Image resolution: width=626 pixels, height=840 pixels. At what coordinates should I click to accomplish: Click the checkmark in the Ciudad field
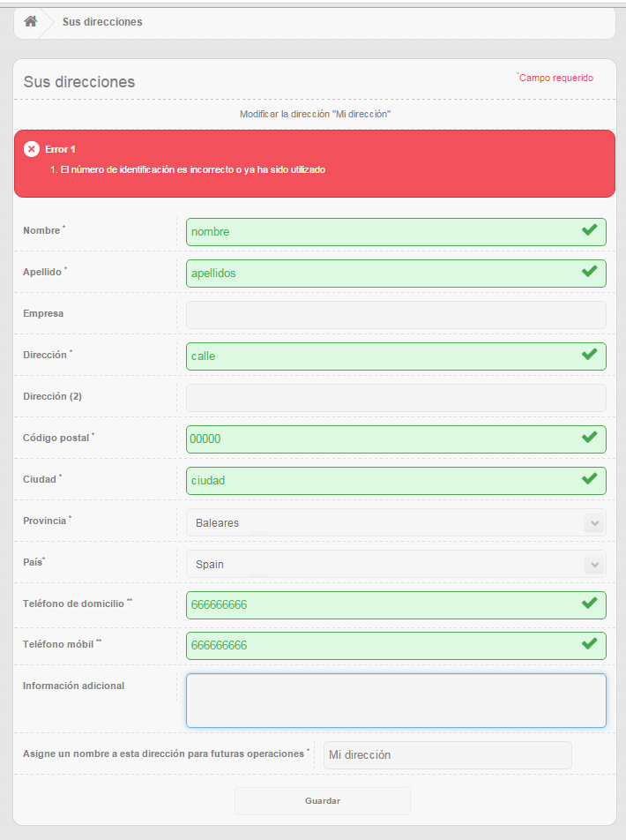(589, 479)
